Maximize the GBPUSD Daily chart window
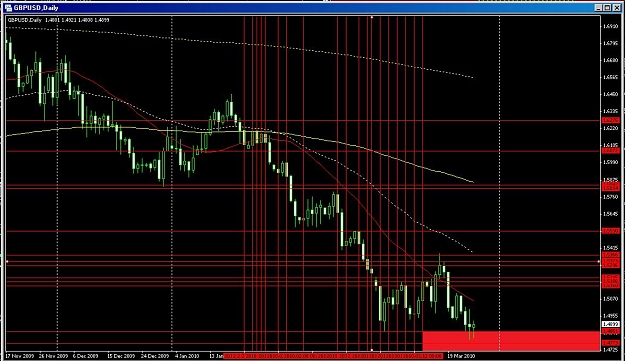This screenshot has width=625, height=361. pyautogui.click(x=607, y=8)
